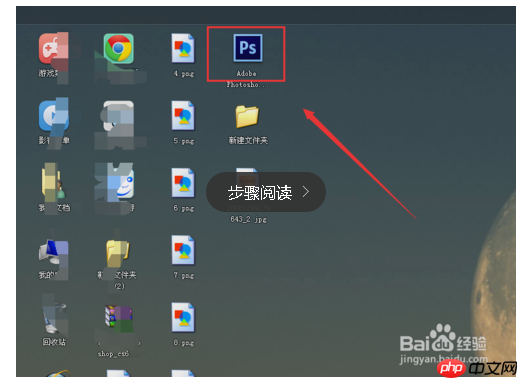Select the 新建文件夹 folder under Photoshop
The image size is (528, 388).
[x=247, y=117]
